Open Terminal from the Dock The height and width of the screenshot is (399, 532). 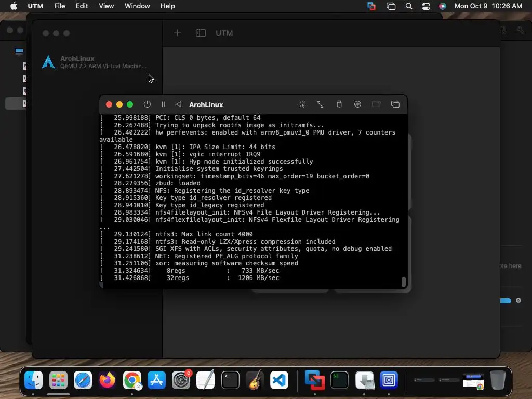230,380
